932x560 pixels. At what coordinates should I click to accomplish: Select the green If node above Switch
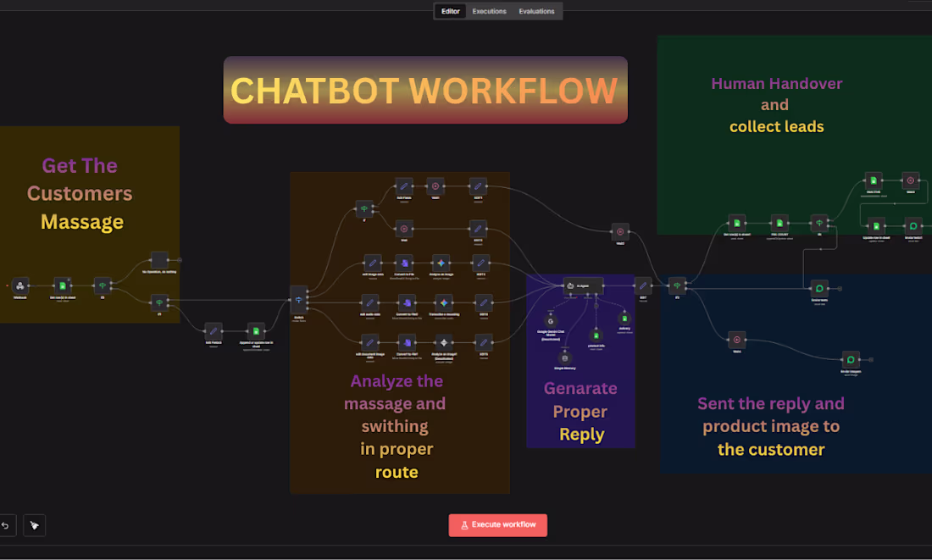click(364, 208)
